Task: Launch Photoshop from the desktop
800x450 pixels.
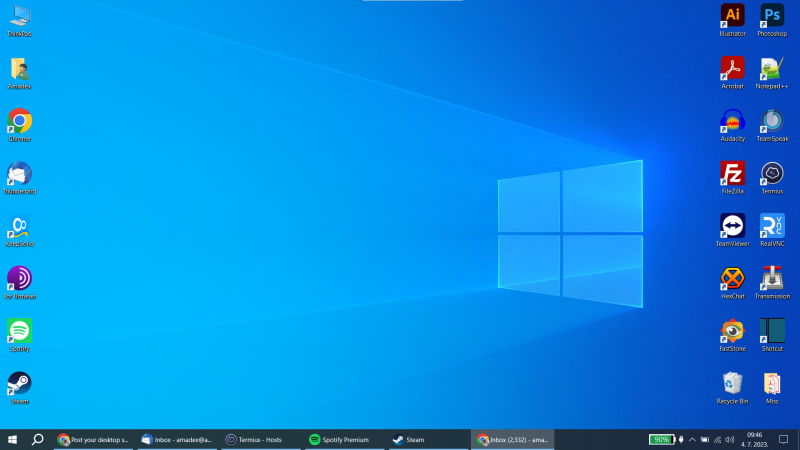Action: 772,15
